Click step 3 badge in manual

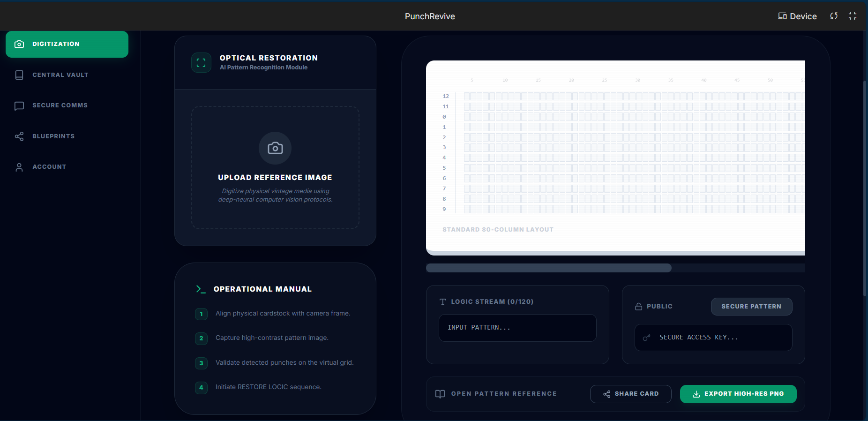pyautogui.click(x=201, y=363)
